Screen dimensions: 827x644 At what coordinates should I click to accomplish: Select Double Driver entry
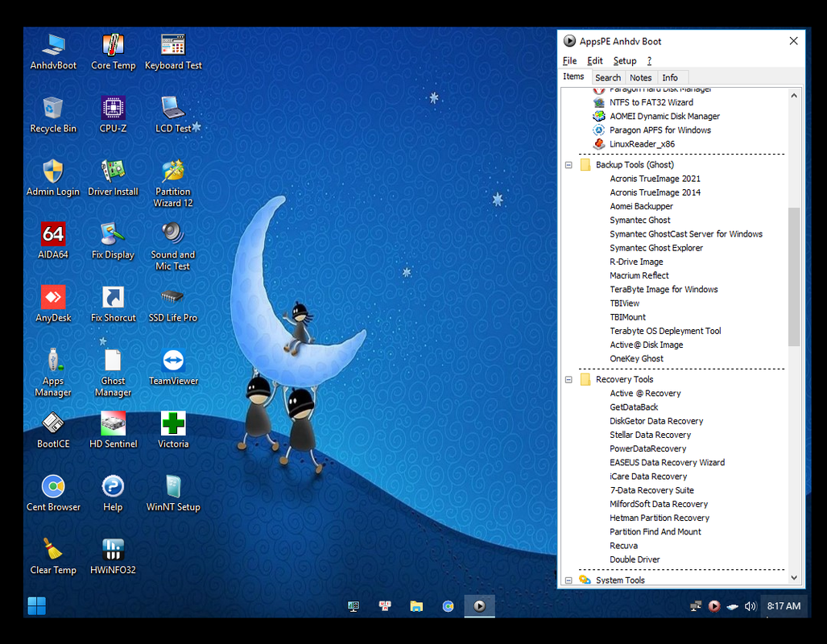click(x=635, y=559)
